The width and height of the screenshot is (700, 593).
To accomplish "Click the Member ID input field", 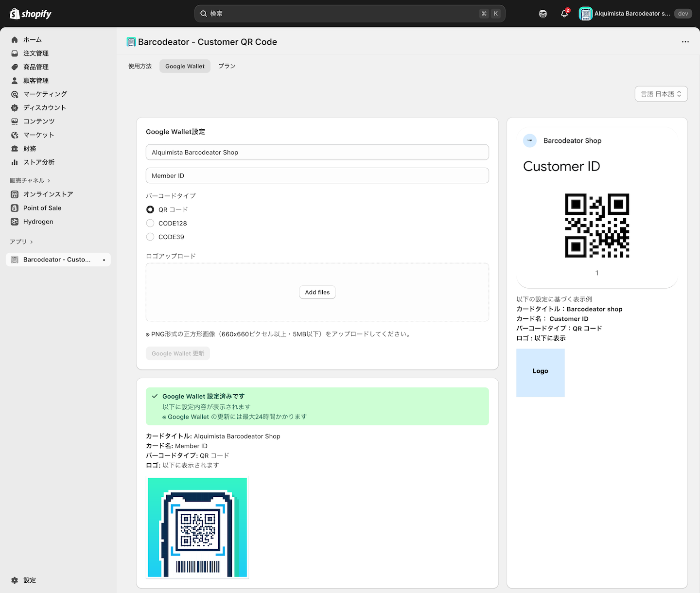I will click(x=317, y=175).
